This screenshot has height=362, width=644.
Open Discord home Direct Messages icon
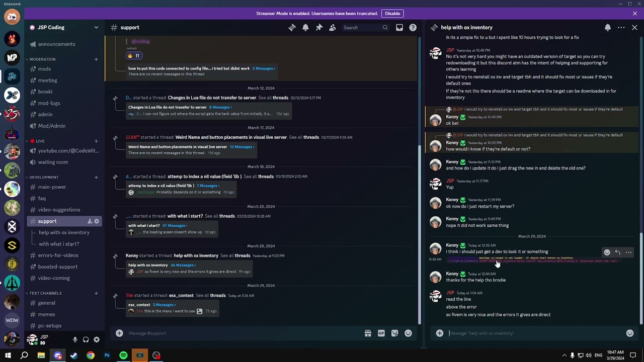click(x=12, y=17)
